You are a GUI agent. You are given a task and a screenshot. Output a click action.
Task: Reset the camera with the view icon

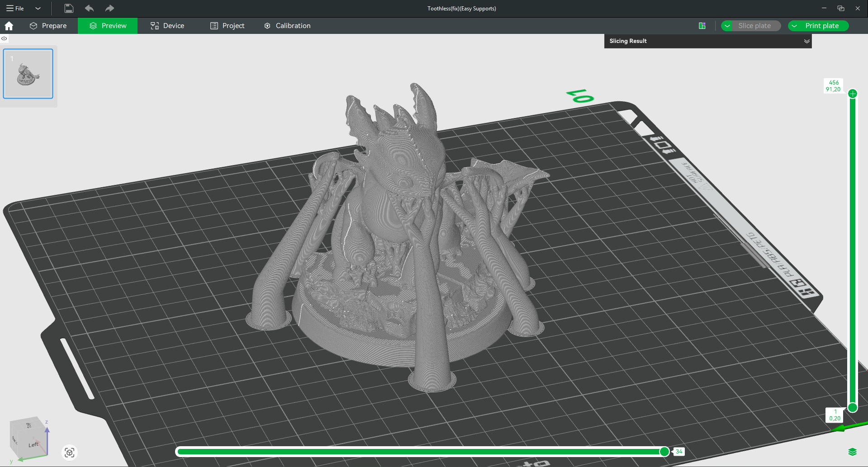pos(70,453)
